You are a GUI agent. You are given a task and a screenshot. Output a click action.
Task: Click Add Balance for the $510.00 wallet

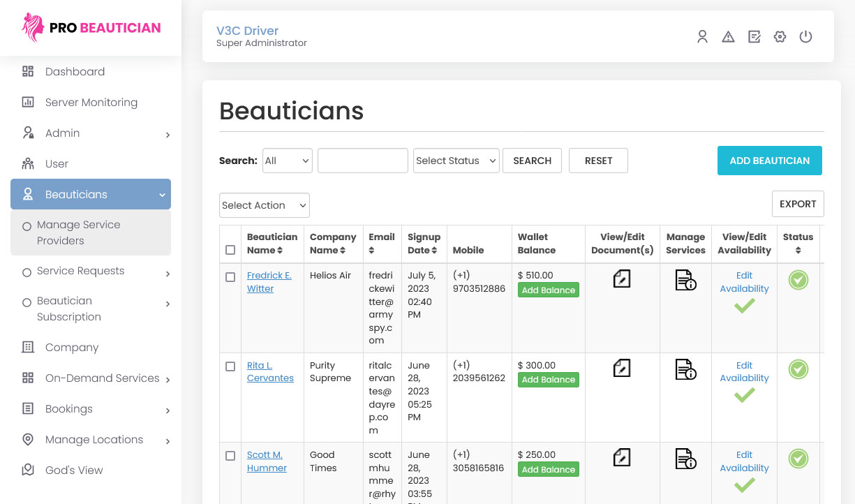(x=549, y=290)
